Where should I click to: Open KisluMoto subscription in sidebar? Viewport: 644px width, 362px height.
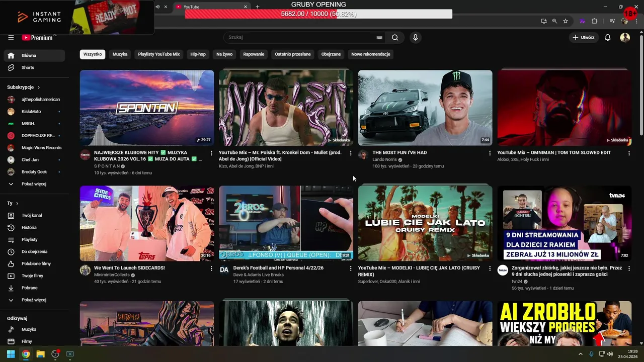coord(34,112)
